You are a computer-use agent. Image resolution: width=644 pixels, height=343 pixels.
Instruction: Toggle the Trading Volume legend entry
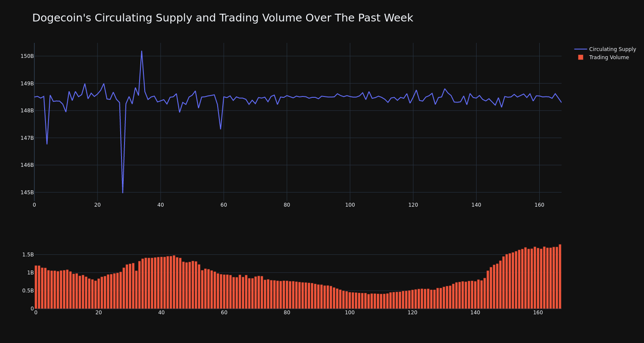603,57
